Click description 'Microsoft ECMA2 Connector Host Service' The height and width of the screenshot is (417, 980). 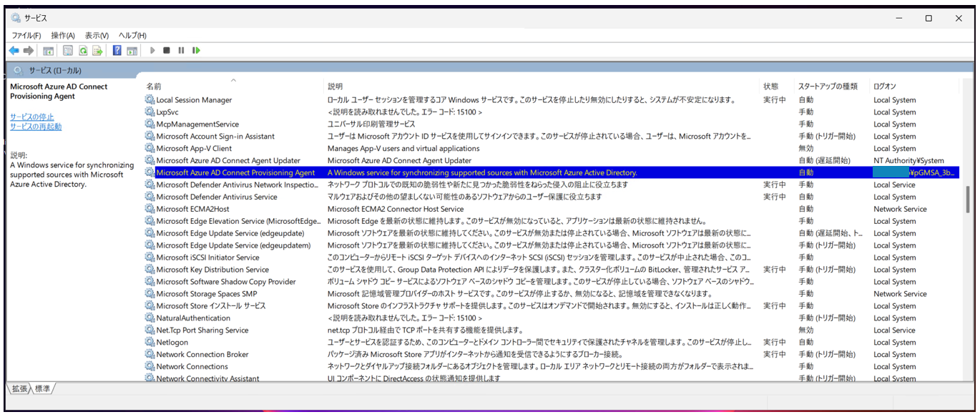[x=396, y=209]
